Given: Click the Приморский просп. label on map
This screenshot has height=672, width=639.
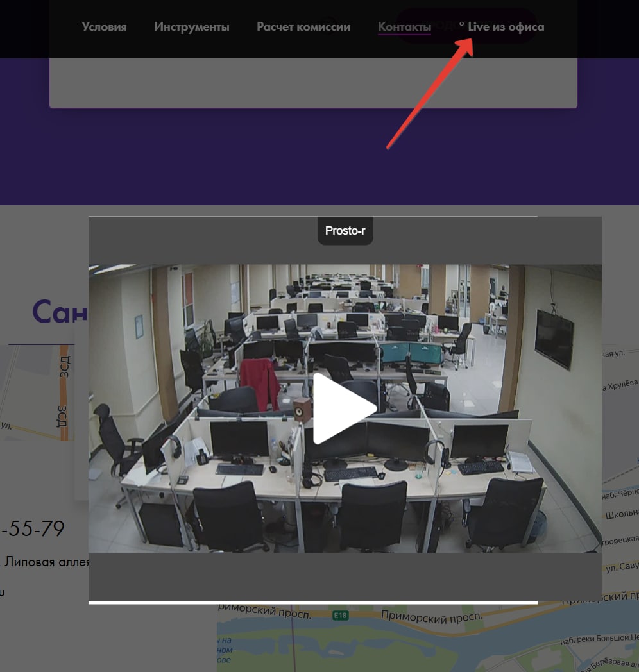Looking at the screenshot, I should click(x=432, y=617).
